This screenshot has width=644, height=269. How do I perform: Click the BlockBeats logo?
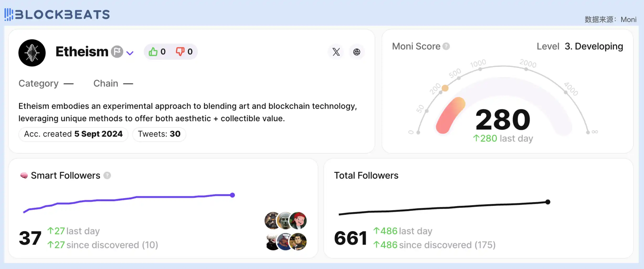pyautogui.click(x=57, y=14)
